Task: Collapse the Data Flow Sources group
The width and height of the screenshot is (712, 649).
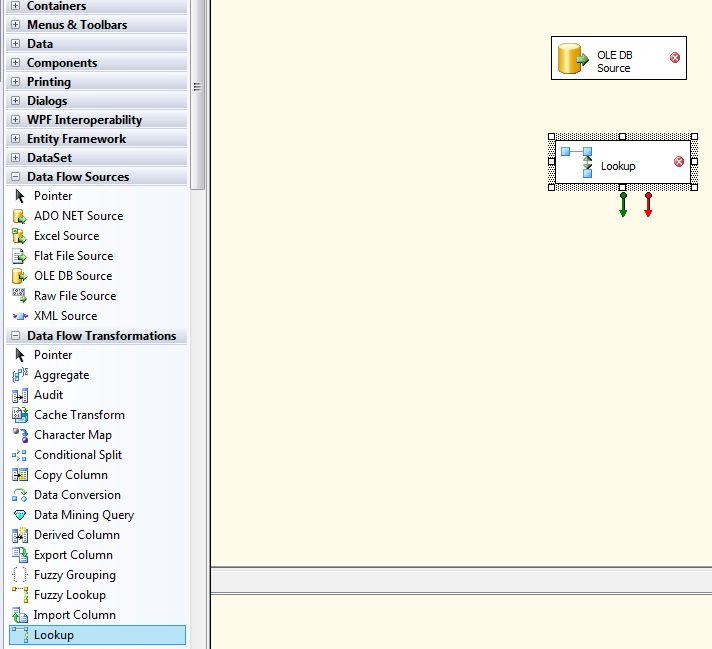Action: [x=15, y=177]
